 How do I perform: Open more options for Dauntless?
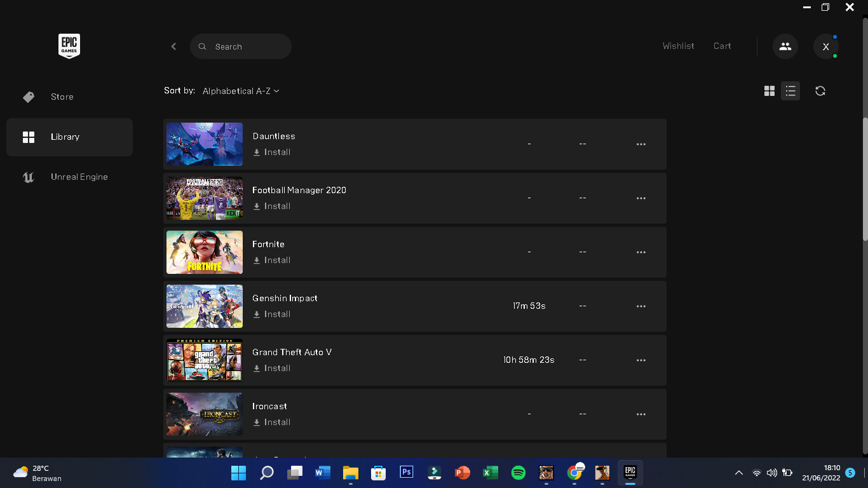tap(641, 144)
